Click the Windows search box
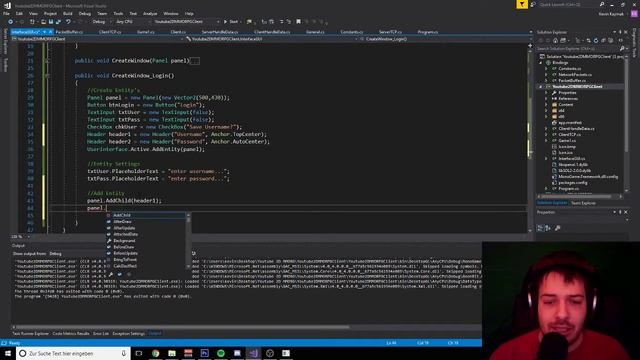This screenshot has width=640, height=360. click(73, 353)
